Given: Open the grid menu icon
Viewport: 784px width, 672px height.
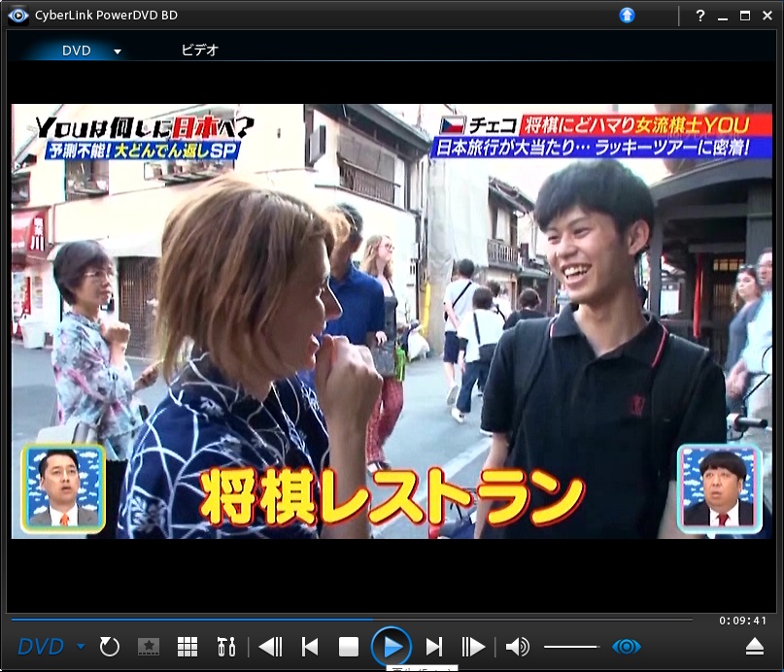Looking at the screenshot, I should pyautogui.click(x=187, y=647).
